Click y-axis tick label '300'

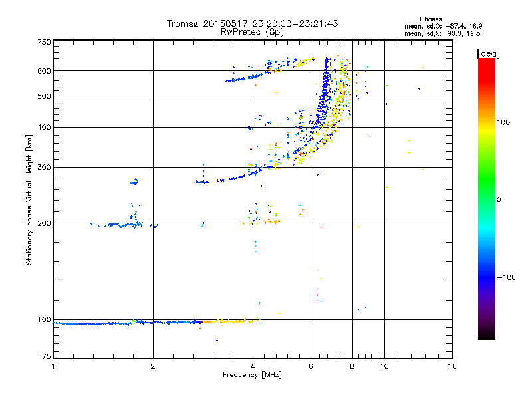pos(44,168)
